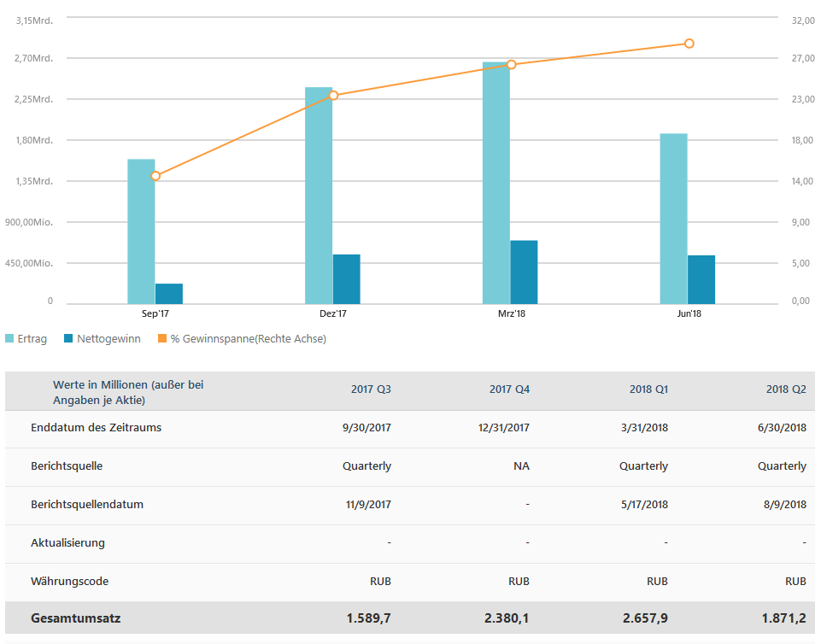821x644 pixels.
Task: Select the Währungscode row label
Action: [69, 582]
